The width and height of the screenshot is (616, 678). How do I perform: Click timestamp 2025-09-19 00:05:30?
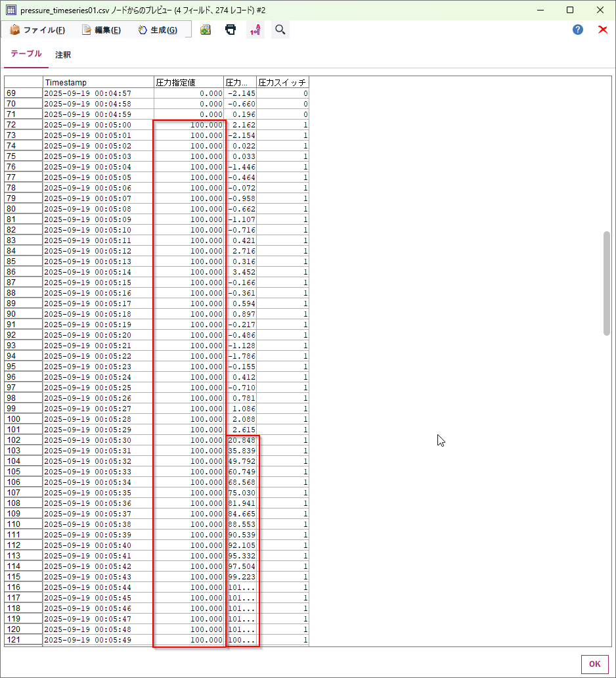(88, 440)
